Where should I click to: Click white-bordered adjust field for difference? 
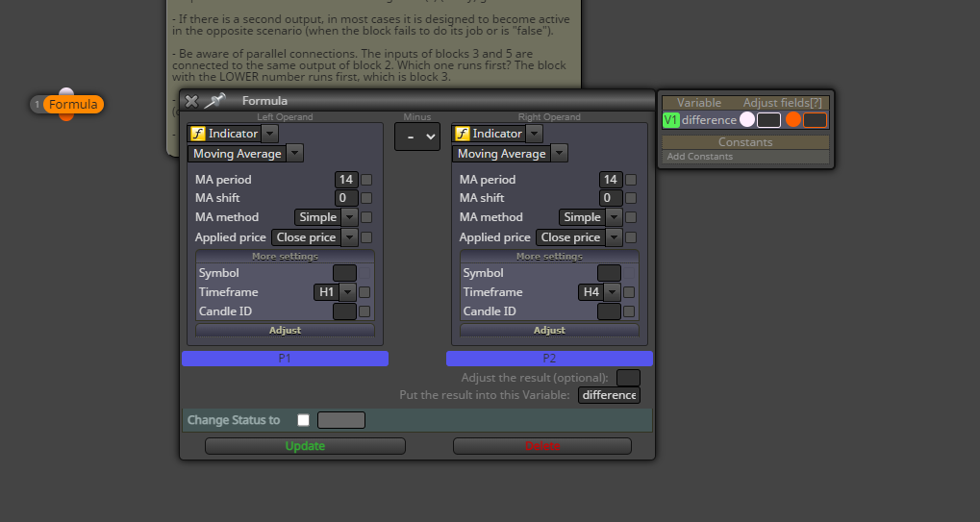click(x=768, y=120)
